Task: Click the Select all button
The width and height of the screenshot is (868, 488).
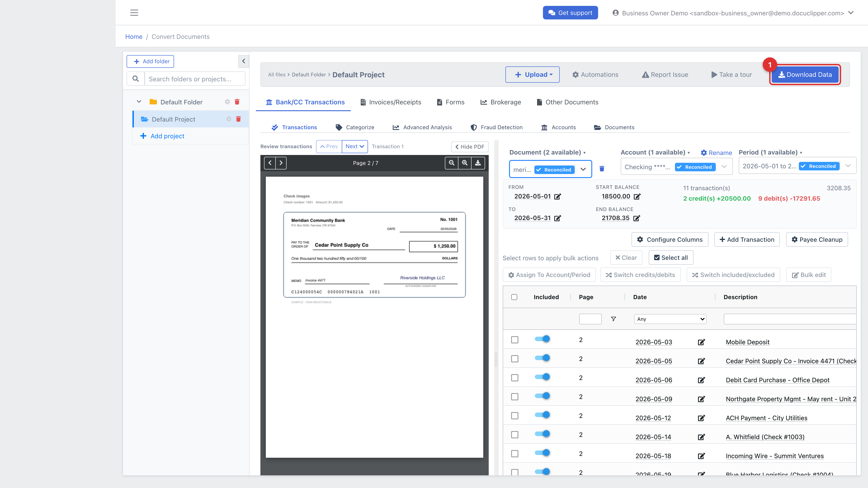Action: [x=671, y=258]
